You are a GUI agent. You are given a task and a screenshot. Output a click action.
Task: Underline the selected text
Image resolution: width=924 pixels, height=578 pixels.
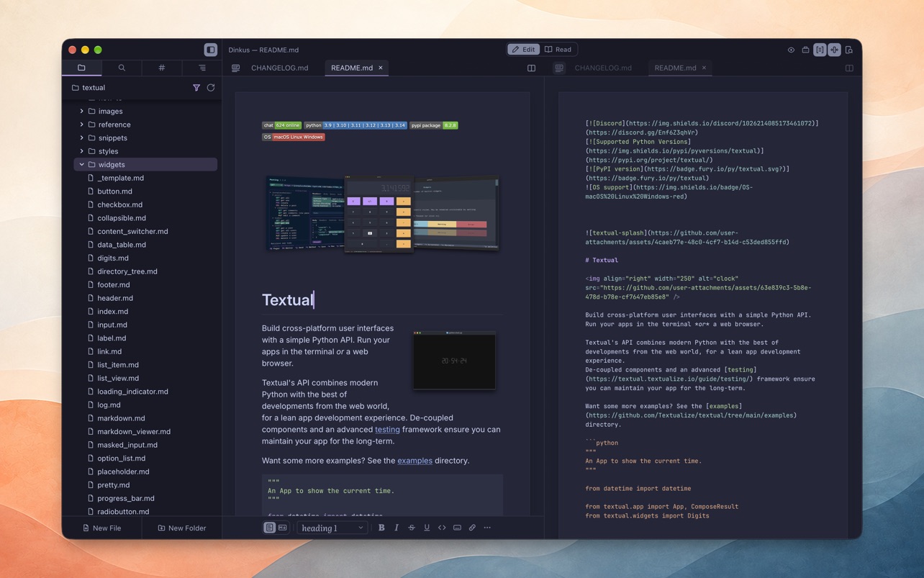point(427,528)
